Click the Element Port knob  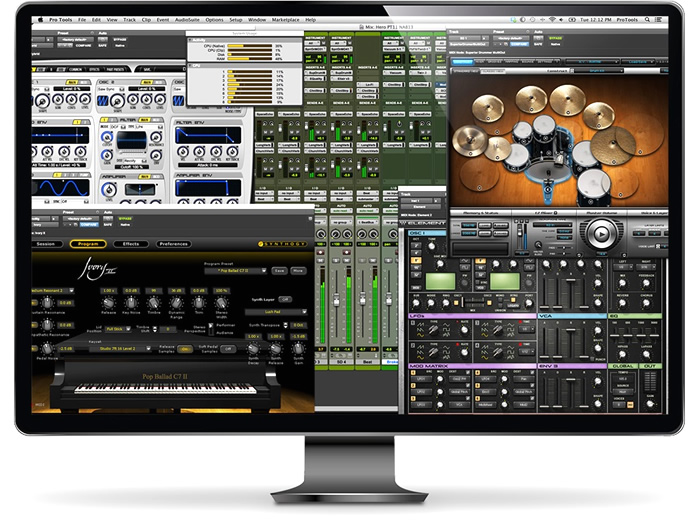click(529, 303)
